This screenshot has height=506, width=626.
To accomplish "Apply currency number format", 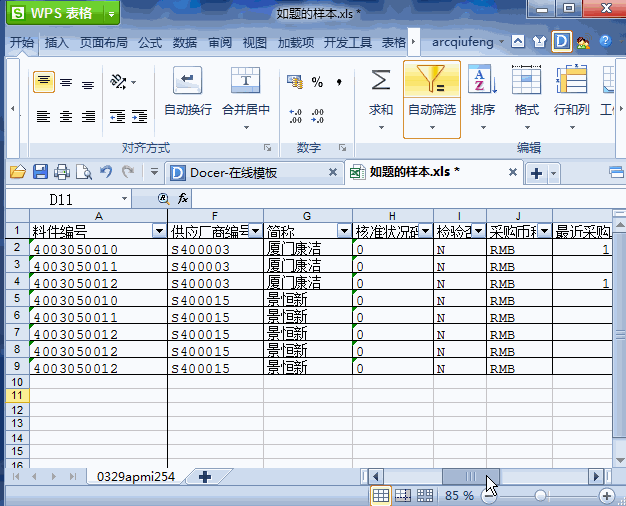I will tap(295, 82).
